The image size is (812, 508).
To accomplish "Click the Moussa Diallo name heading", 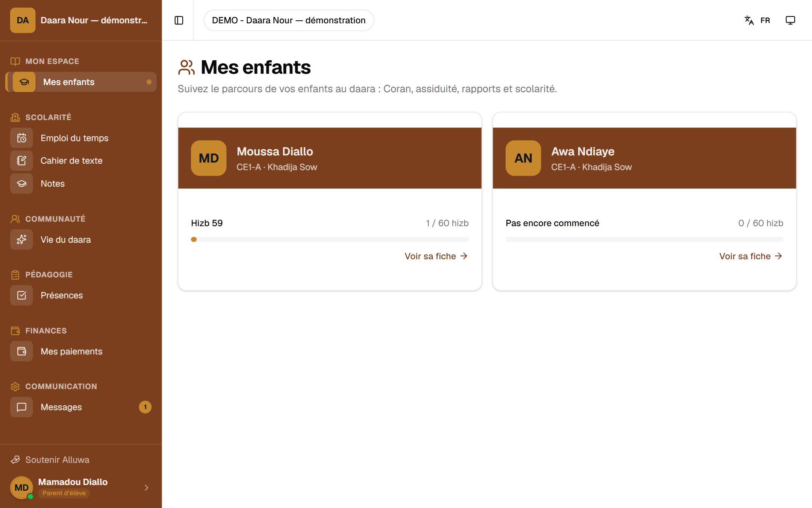I will 275,152.
